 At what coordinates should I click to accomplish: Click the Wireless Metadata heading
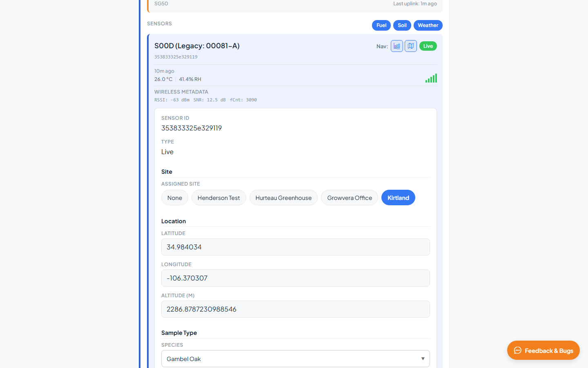click(x=181, y=92)
